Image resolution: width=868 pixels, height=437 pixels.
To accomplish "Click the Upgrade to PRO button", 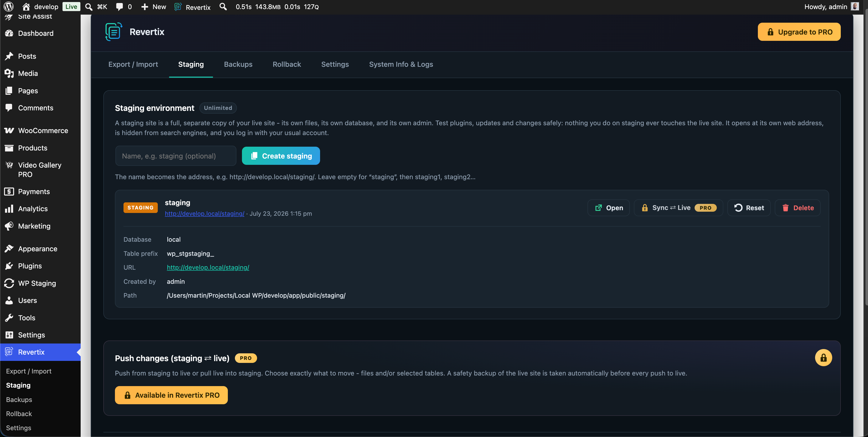I will (x=799, y=32).
